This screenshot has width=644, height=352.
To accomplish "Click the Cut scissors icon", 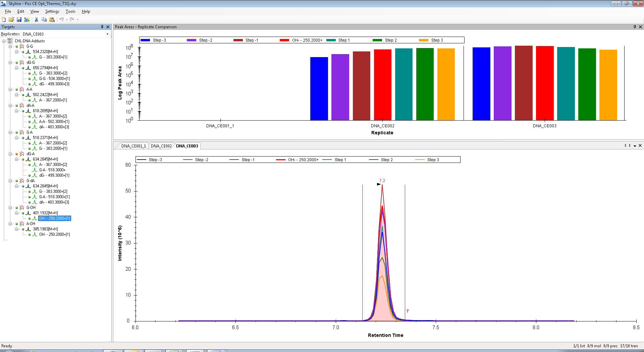I will coord(36,19).
